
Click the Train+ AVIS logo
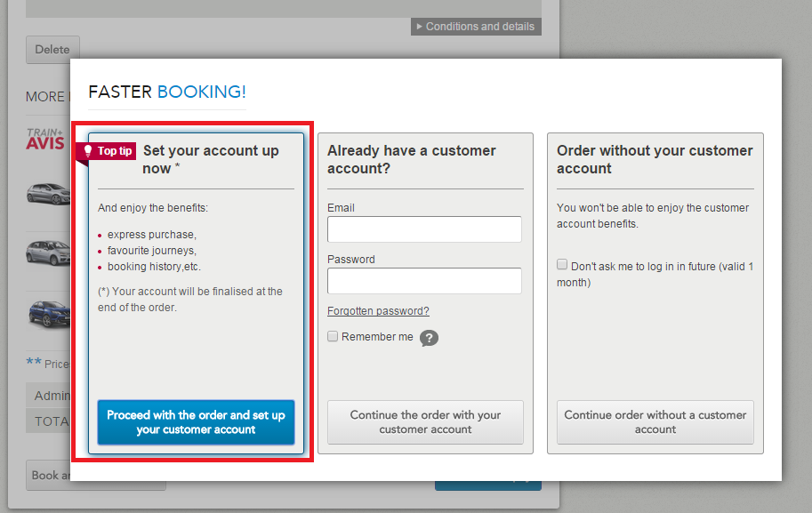pyautogui.click(x=46, y=140)
